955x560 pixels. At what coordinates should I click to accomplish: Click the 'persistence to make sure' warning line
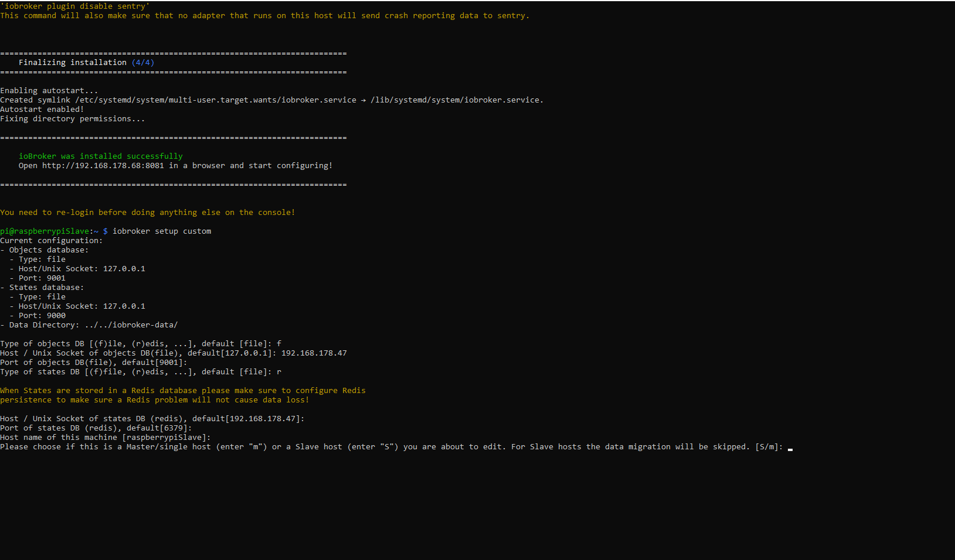[x=155, y=400]
